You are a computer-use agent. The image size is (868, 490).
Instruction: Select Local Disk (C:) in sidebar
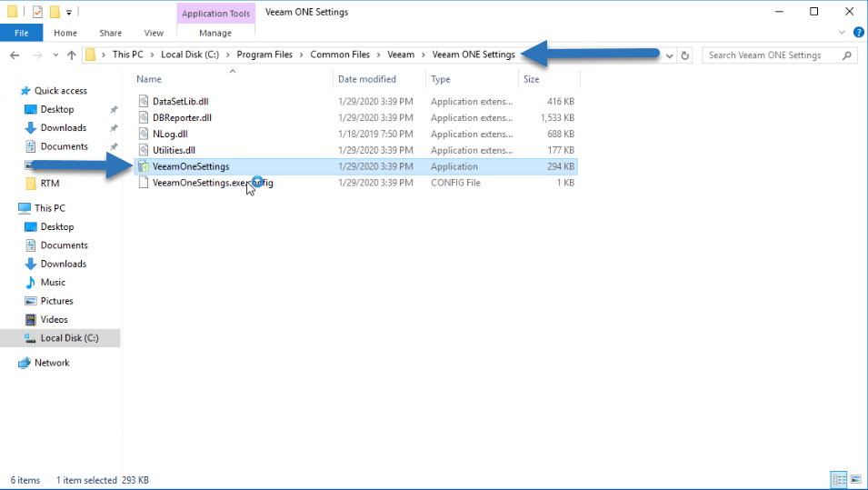69,338
